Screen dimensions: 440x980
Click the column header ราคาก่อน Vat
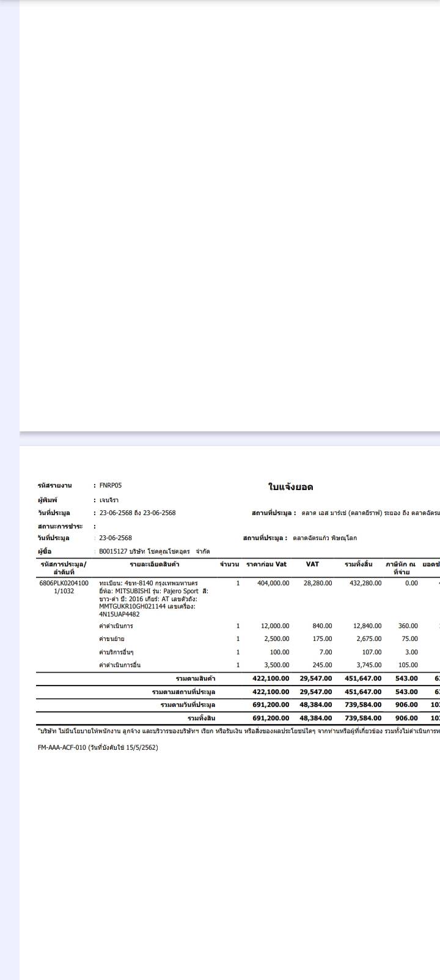[x=266, y=564]
